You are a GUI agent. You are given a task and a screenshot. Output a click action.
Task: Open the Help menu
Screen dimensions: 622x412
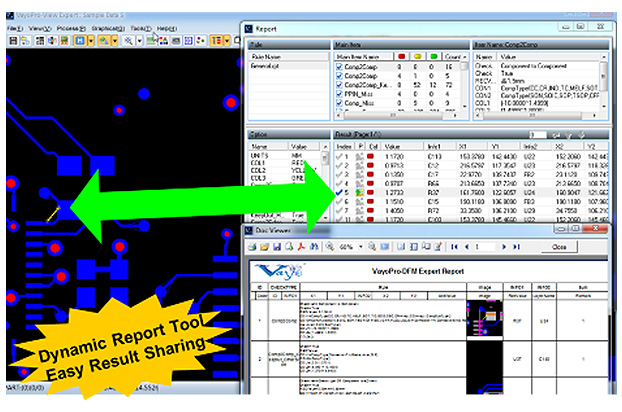(x=167, y=28)
